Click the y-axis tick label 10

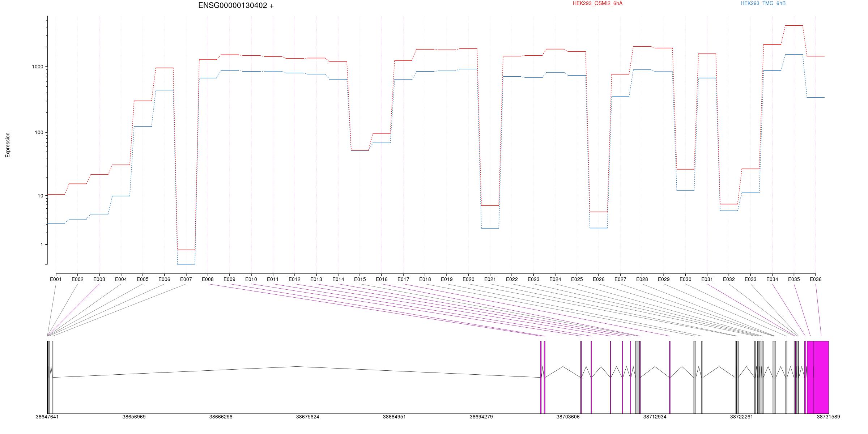click(x=40, y=196)
